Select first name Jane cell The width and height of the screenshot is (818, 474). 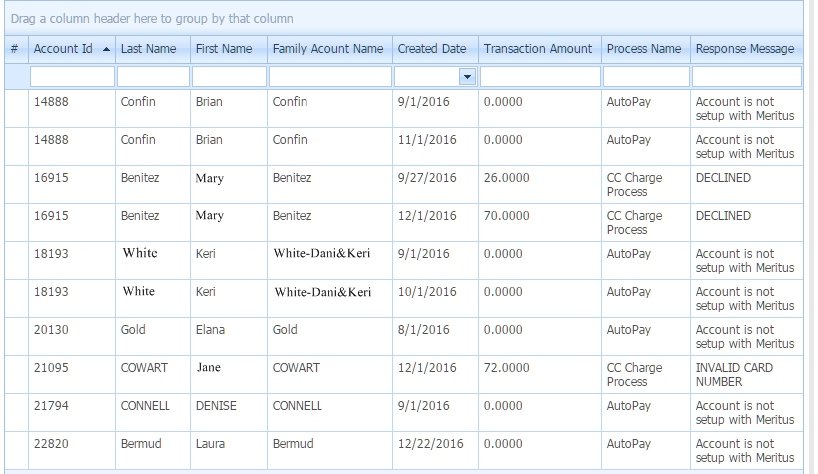229,375
